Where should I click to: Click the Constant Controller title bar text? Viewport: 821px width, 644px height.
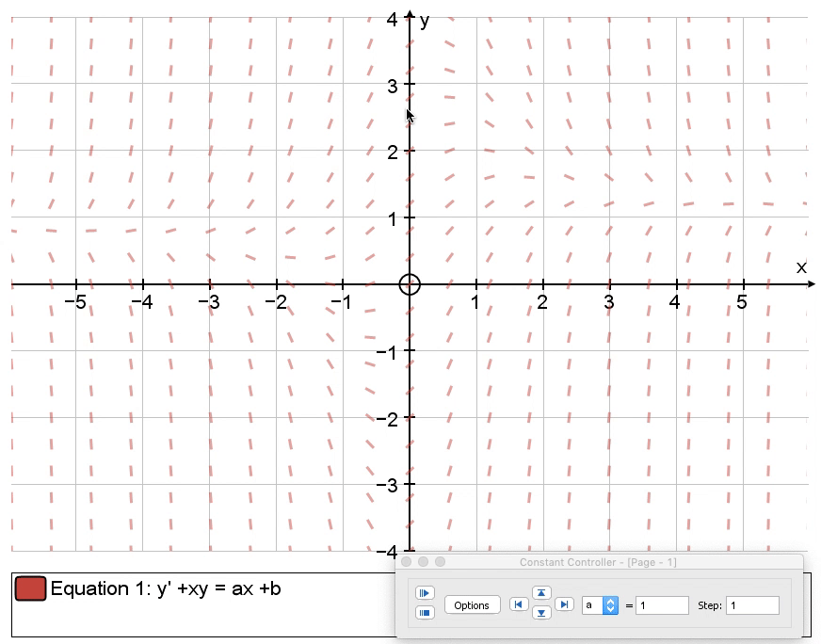coord(598,562)
